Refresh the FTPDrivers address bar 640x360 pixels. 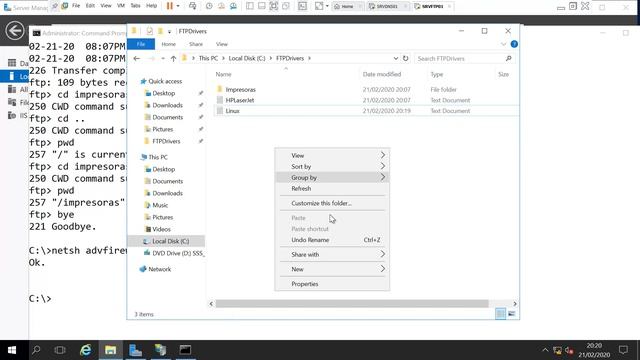click(x=405, y=58)
